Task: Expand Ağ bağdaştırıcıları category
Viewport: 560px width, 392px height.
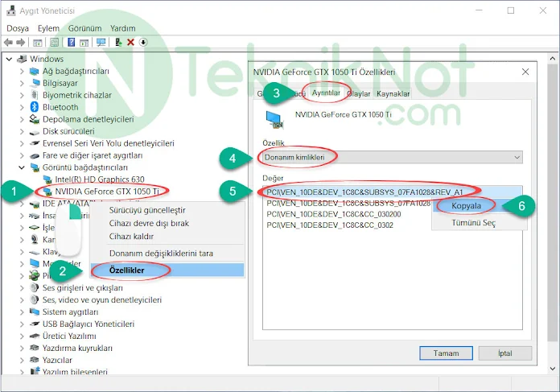Action: pos(22,71)
